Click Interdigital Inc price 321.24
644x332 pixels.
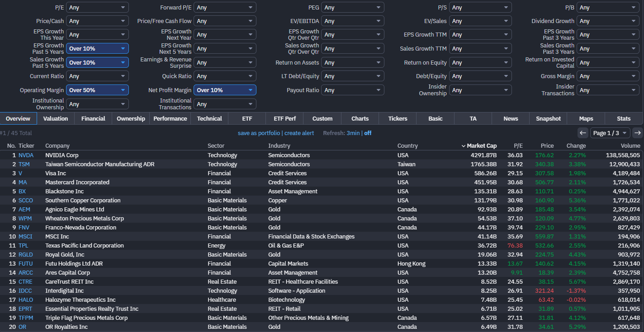(545, 291)
